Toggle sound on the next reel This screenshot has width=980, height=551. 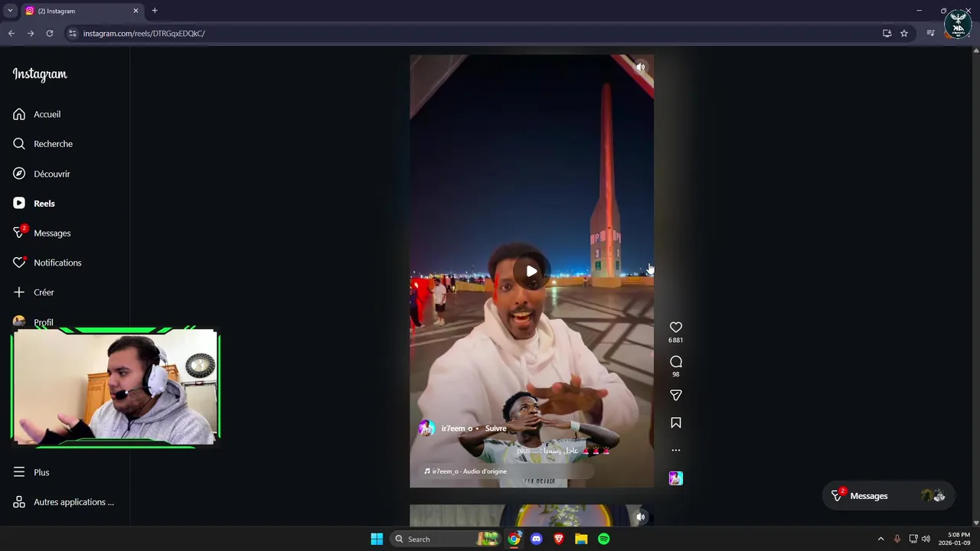(x=641, y=517)
